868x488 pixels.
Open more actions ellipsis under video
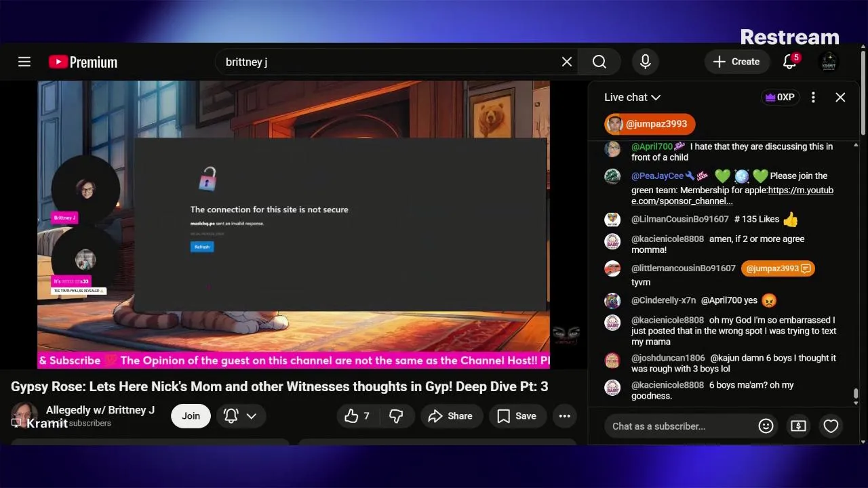coord(565,416)
